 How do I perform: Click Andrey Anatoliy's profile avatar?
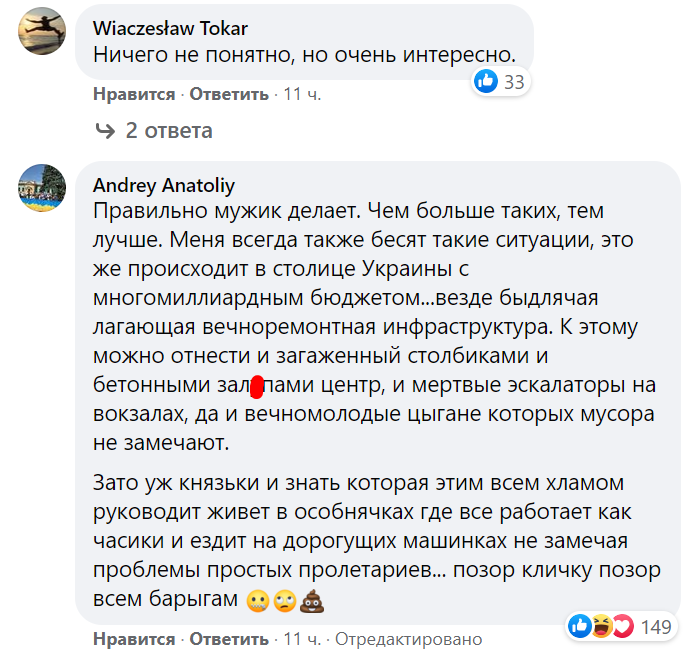click(44, 187)
